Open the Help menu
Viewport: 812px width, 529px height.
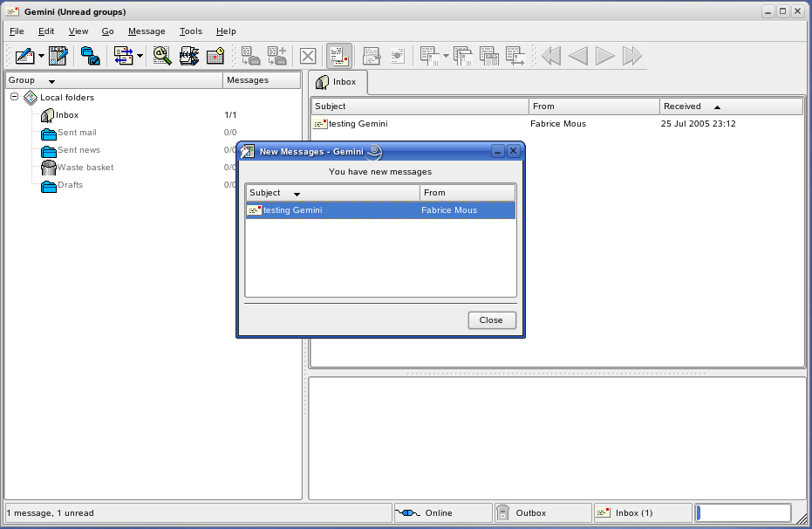[226, 31]
